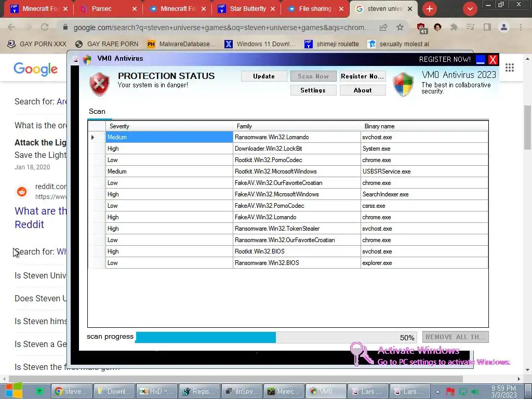Click REMOVE ALL TH... button
This screenshot has width=532, height=399.
(x=455, y=337)
